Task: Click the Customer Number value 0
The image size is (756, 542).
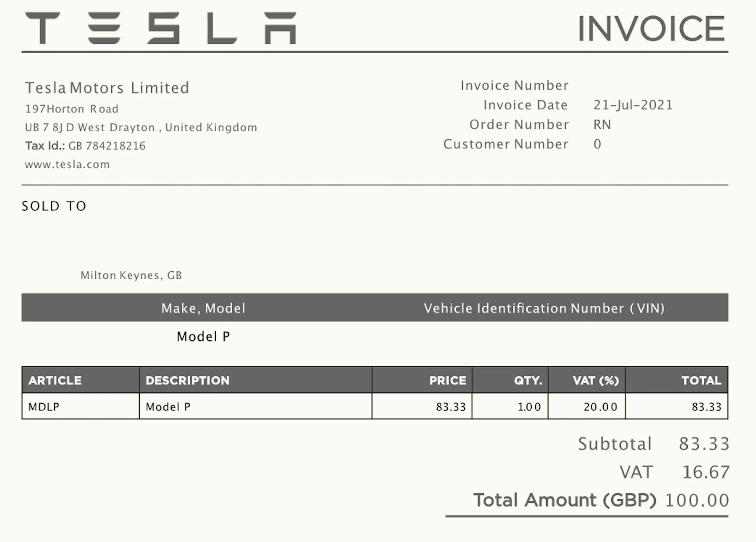Action: coord(597,144)
